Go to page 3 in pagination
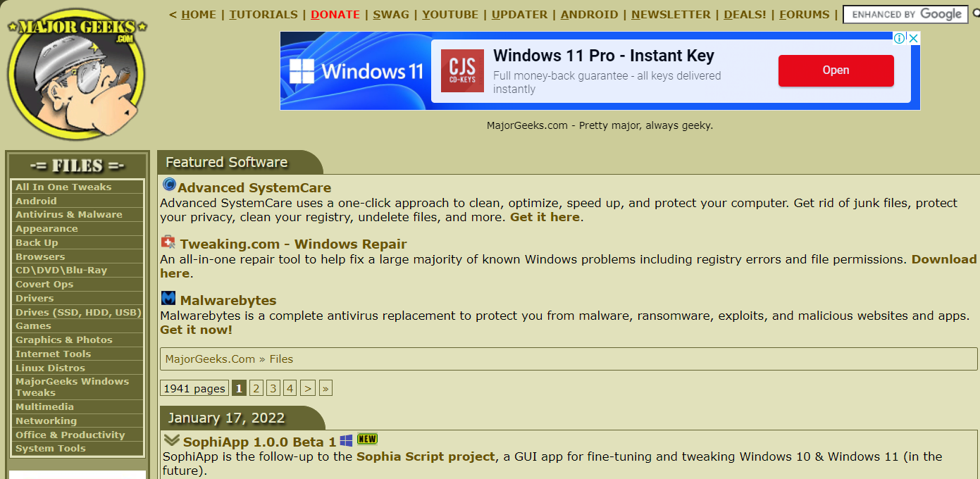The height and width of the screenshot is (479, 980). pyautogui.click(x=273, y=388)
